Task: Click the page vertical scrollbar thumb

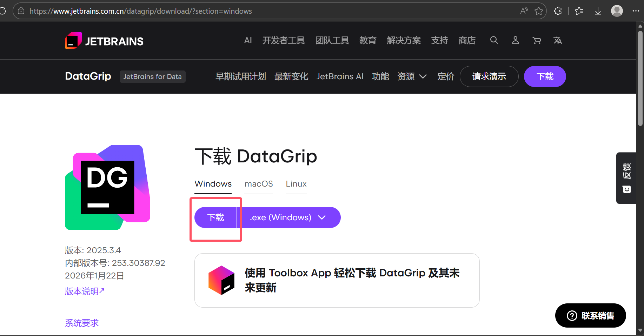Action: pyautogui.click(x=640, y=78)
